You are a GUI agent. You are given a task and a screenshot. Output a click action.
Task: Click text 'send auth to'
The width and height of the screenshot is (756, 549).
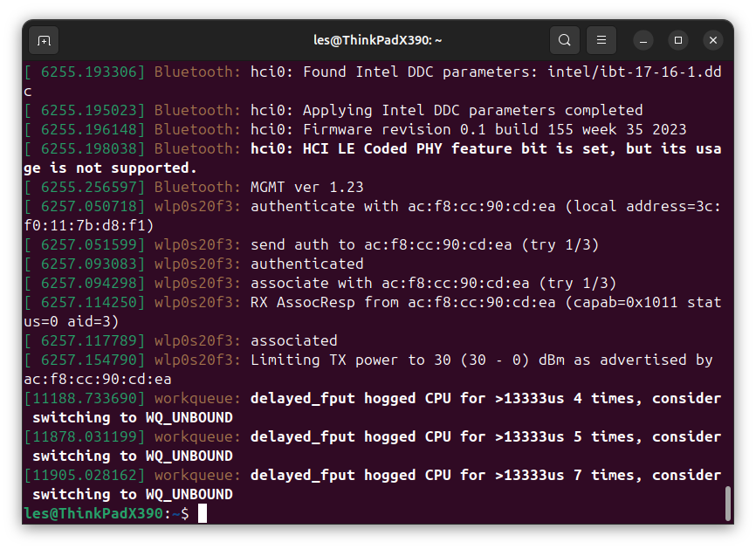[303, 245]
